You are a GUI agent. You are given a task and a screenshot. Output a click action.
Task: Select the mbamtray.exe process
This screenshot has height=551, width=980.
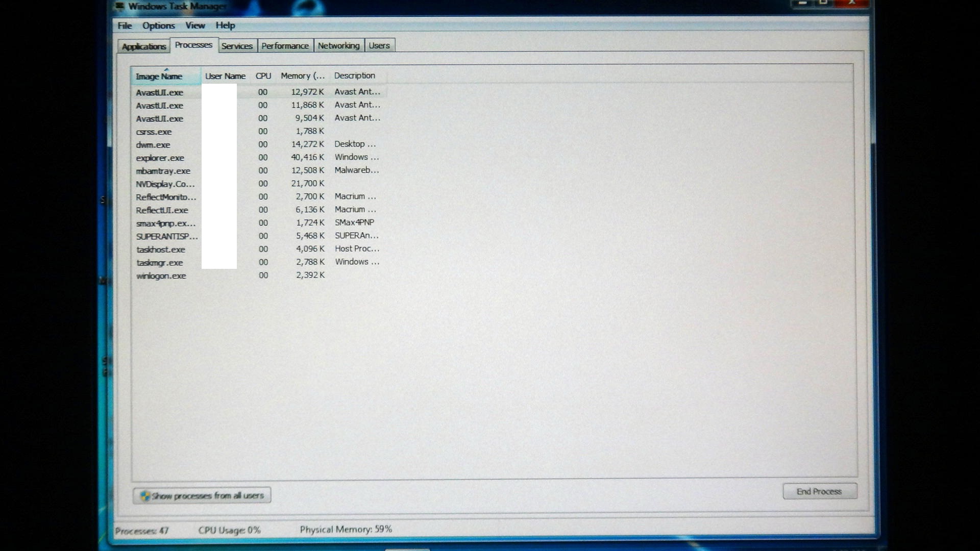259,171
